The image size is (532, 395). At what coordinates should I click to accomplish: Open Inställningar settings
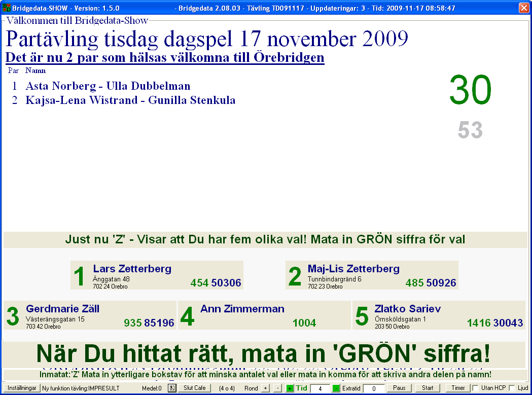tap(22, 388)
